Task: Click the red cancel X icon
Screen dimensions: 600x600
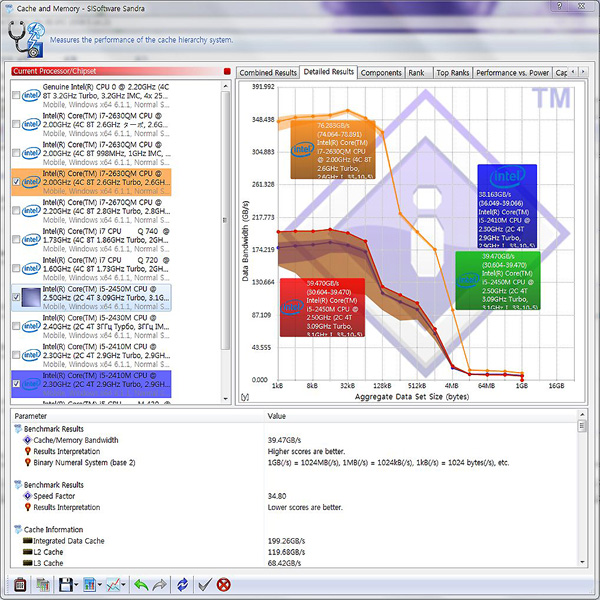Action: point(223,585)
